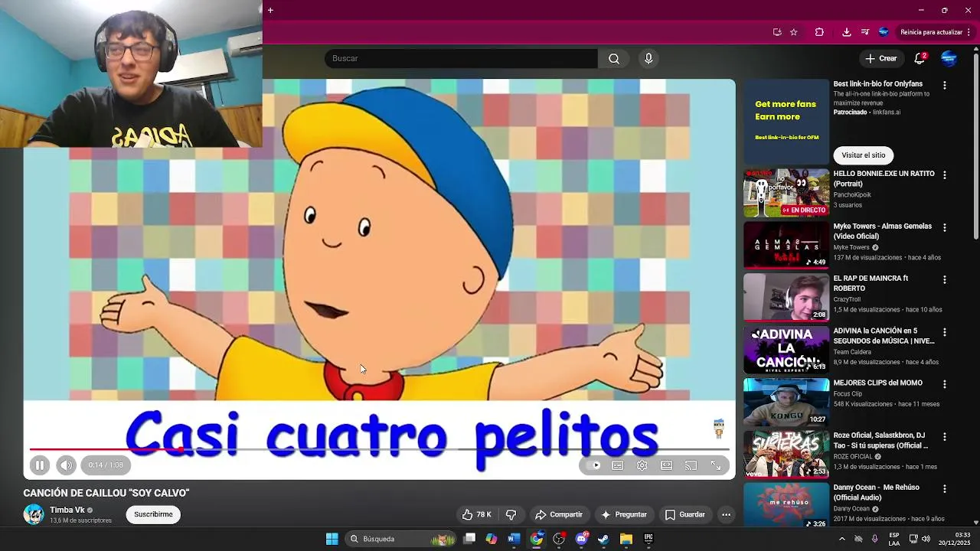980x551 pixels.
Task: Open the Chrome three-dot menu
Action: coord(969,32)
